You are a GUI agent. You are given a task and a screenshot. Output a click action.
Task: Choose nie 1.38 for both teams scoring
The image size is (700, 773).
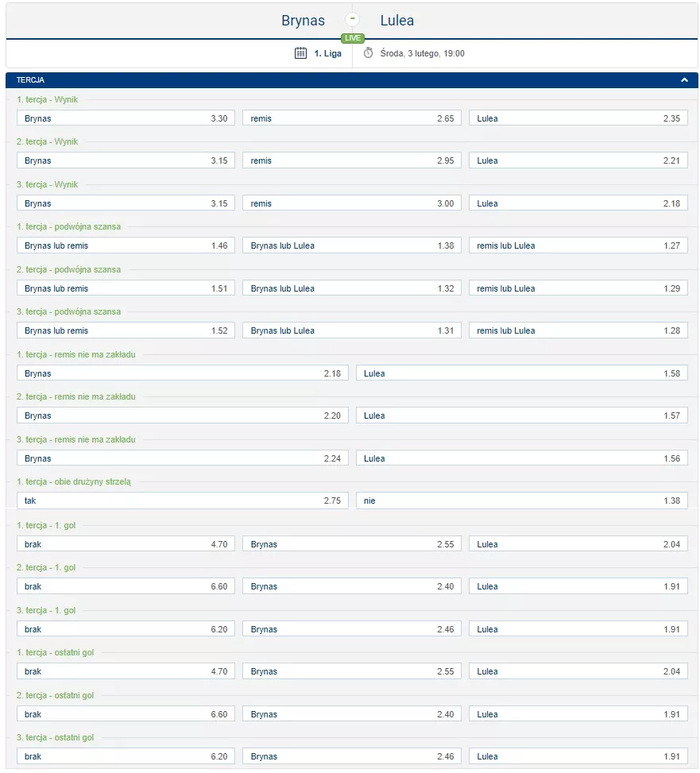pyautogui.click(x=521, y=501)
